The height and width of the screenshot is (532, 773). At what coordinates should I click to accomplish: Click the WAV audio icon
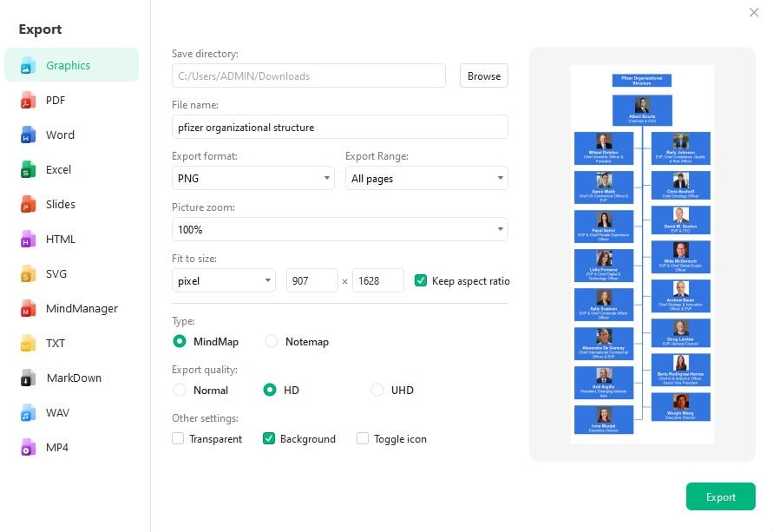click(28, 413)
